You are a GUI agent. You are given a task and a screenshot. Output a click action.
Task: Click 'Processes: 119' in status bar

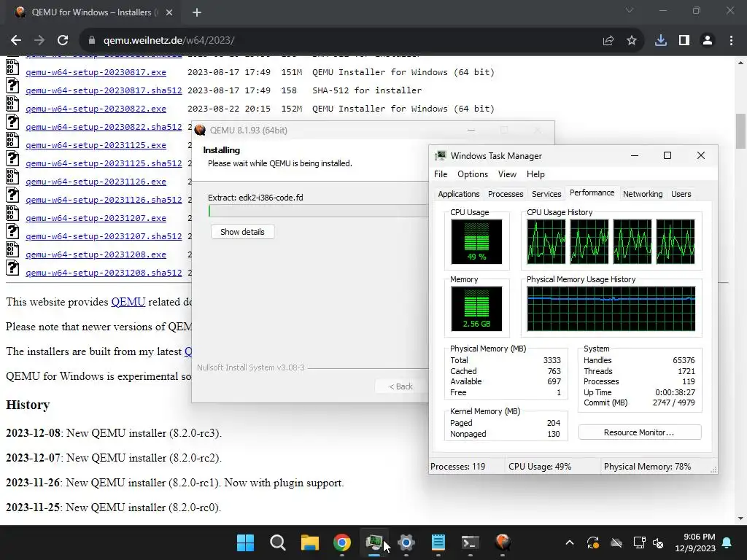[458, 467]
